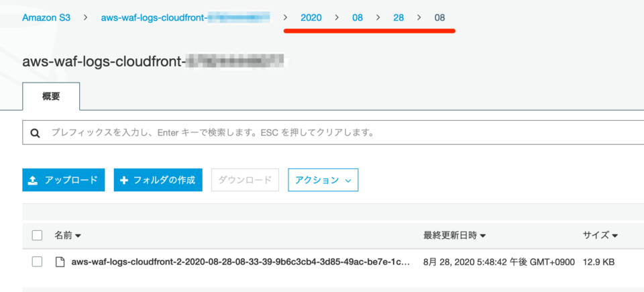The image size is (644, 292).
Task: Open the aws-waf-logs-cloudfront bucket breadcrumb
Action: click(186, 17)
